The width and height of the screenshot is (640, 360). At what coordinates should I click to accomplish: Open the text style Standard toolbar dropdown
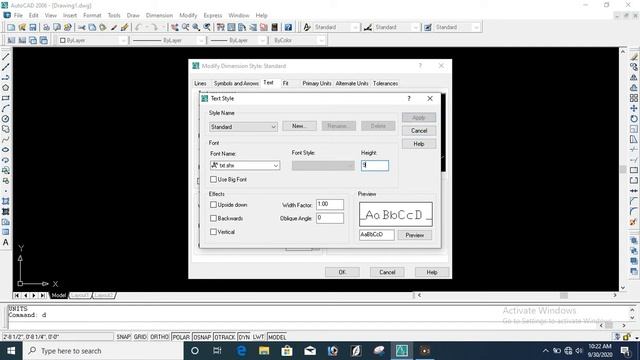pyautogui.click(x=336, y=27)
